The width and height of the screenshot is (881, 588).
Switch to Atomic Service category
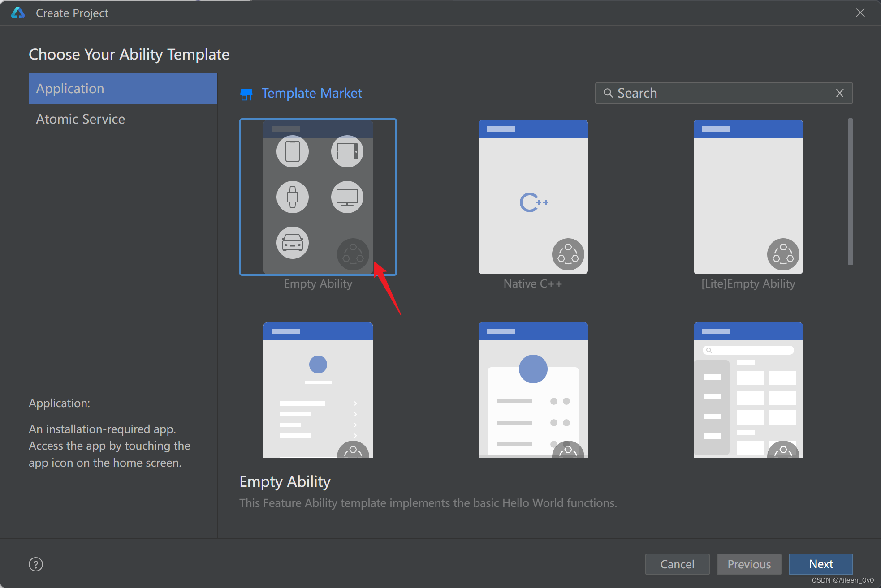pyautogui.click(x=81, y=119)
